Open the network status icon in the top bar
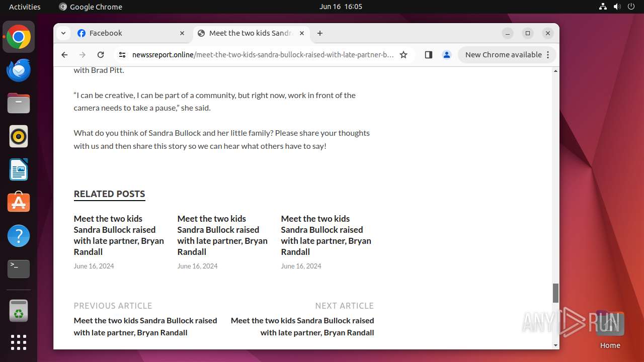 (603, 7)
